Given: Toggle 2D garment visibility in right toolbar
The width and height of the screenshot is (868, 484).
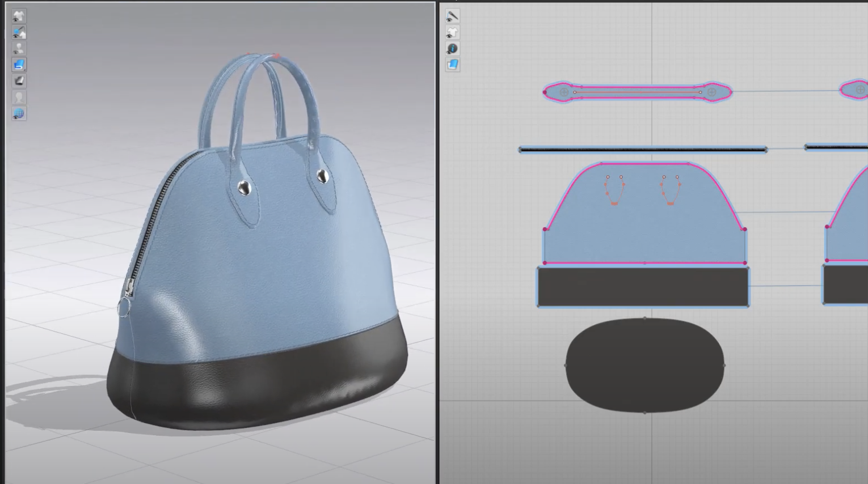Looking at the screenshot, I should click(452, 32).
